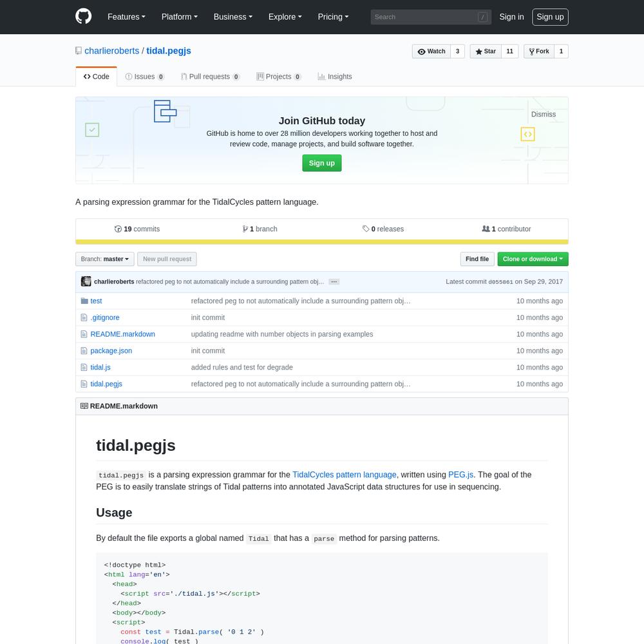The height and width of the screenshot is (644, 644).
Task: Click the stargazers count 11
Action: coord(509,52)
